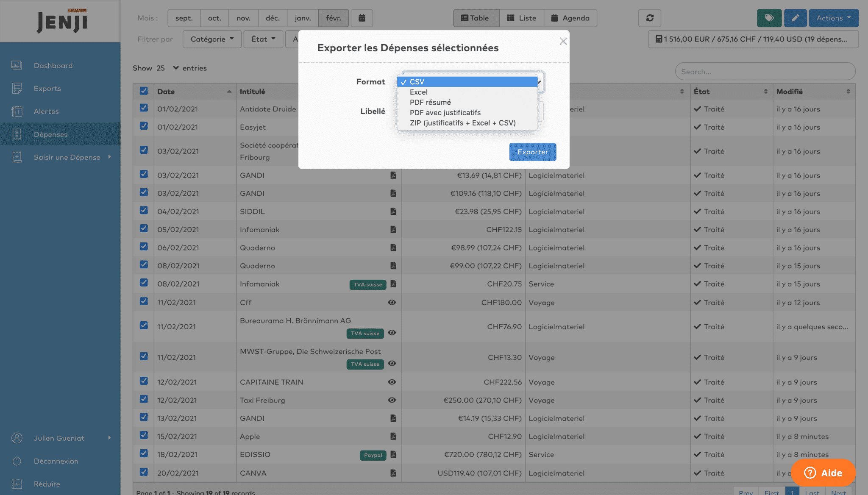Open receipt file icon for Apple row
Image resolution: width=868 pixels, height=495 pixels.
point(393,436)
